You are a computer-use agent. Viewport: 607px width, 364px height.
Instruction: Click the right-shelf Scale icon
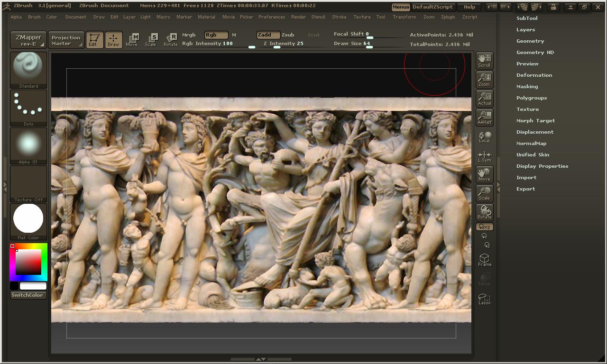pyautogui.click(x=484, y=193)
